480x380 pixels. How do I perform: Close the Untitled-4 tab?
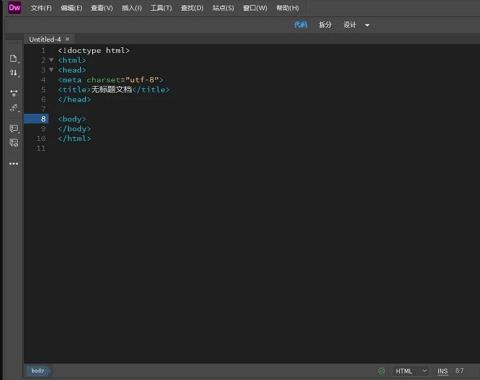(67, 39)
